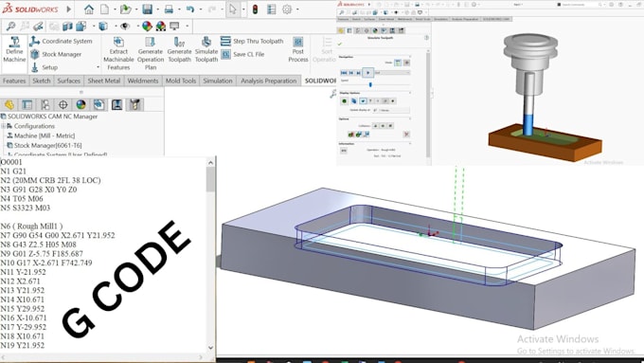The height and width of the screenshot is (363, 644).
Task: Click the G-code panel scroll up arrow
Action: coord(210,162)
